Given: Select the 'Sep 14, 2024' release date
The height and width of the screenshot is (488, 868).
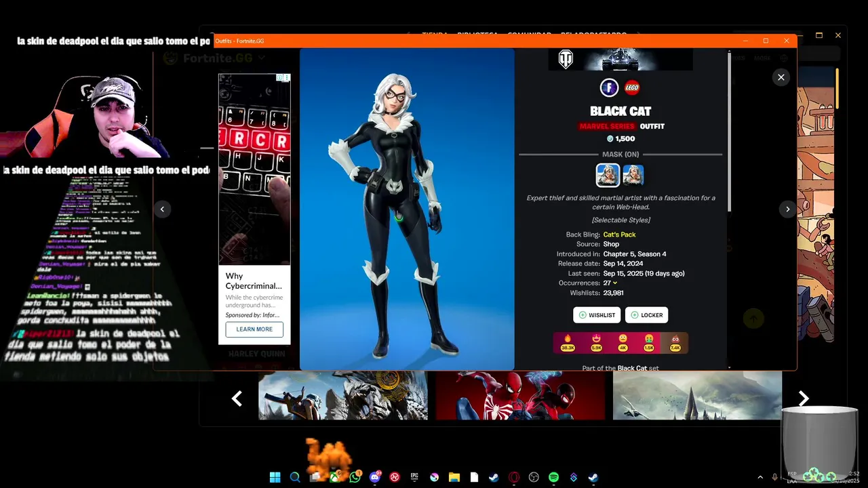Looking at the screenshot, I should pos(623,264).
